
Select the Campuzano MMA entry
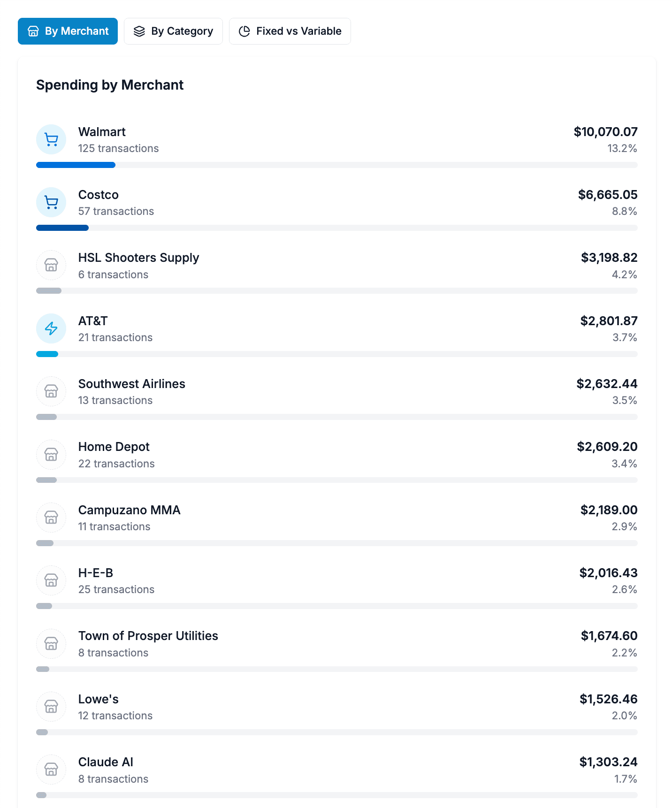coord(336,517)
